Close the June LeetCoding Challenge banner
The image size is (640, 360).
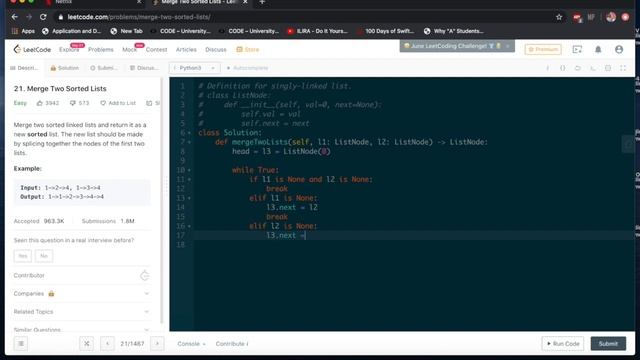pyautogui.click(x=507, y=46)
